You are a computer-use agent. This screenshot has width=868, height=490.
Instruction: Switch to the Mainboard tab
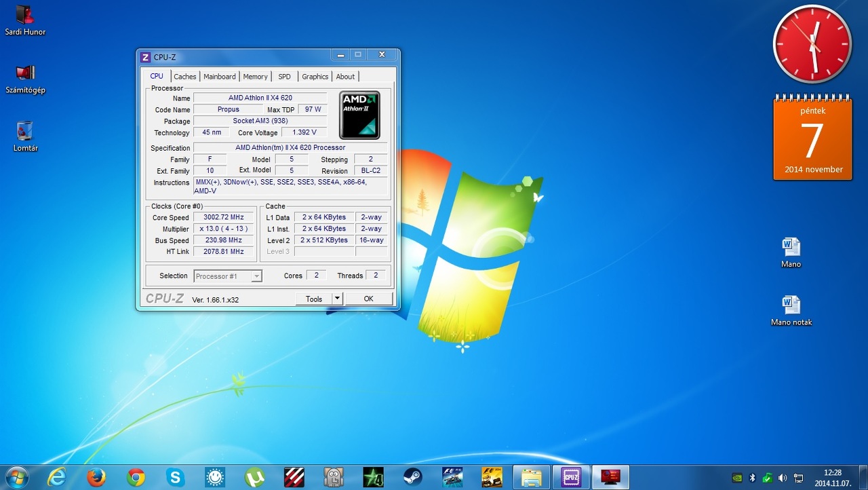[x=220, y=77]
